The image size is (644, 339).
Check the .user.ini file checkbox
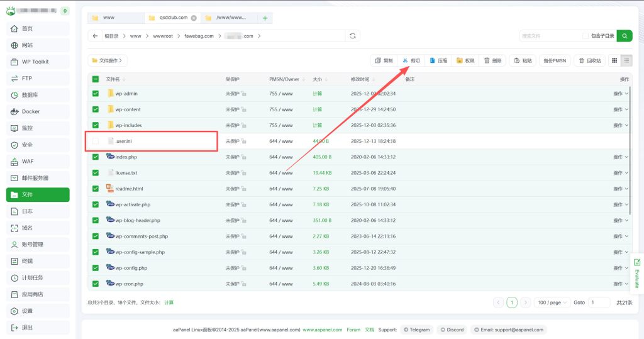coord(96,141)
